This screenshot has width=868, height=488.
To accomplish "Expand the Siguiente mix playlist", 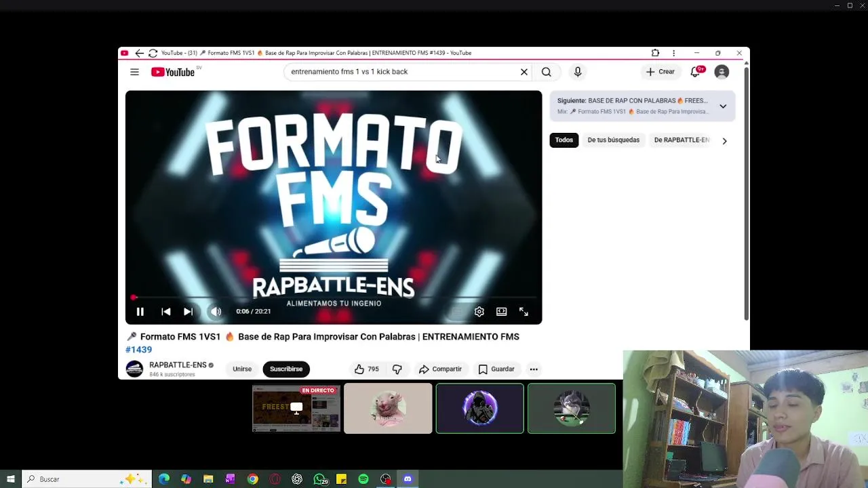I will click(x=723, y=106).
